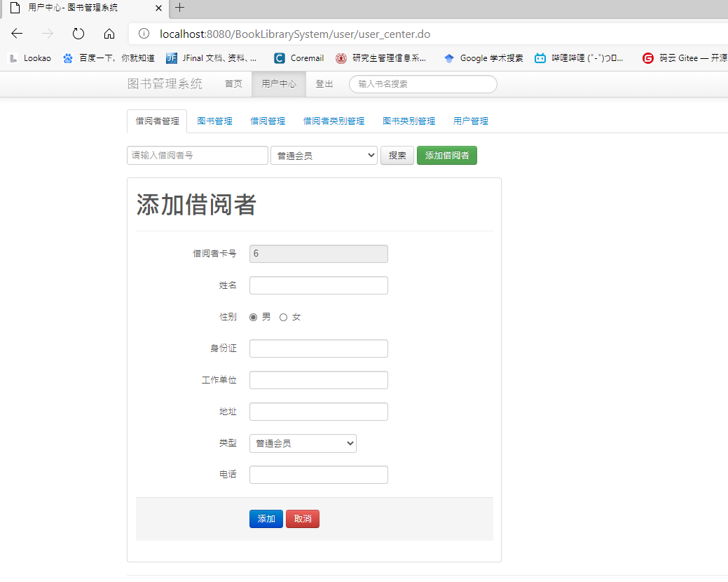Click the red 取消 button
Viewport: 728px width, 582px height.
tap(302, 519)
